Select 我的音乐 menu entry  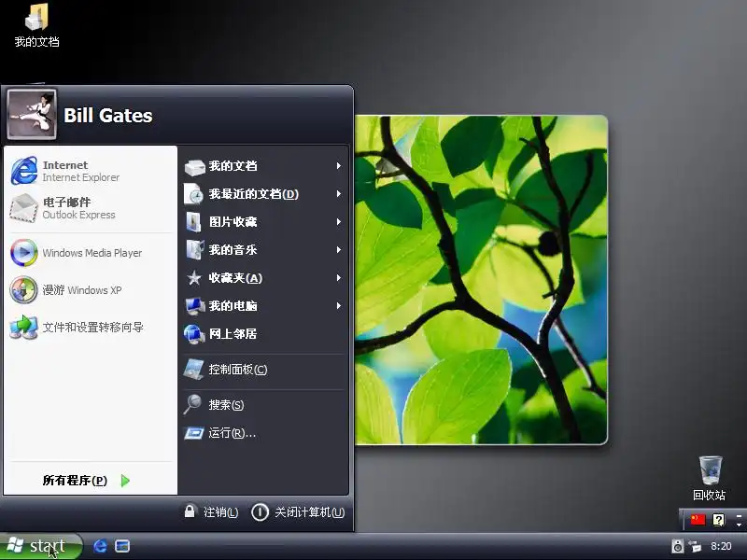[x=233, y=249]
